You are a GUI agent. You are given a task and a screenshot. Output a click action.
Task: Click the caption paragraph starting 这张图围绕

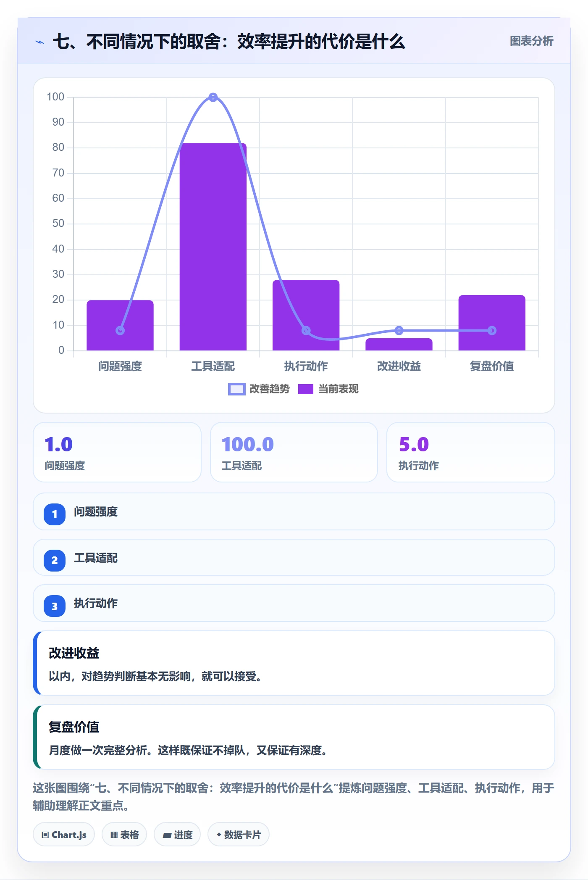[x=294, y=797]
